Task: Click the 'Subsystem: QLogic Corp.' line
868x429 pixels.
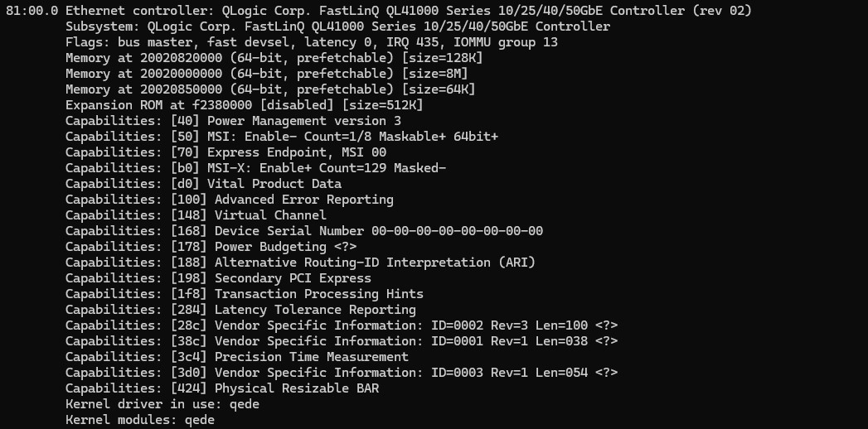Action: point(337,27)
